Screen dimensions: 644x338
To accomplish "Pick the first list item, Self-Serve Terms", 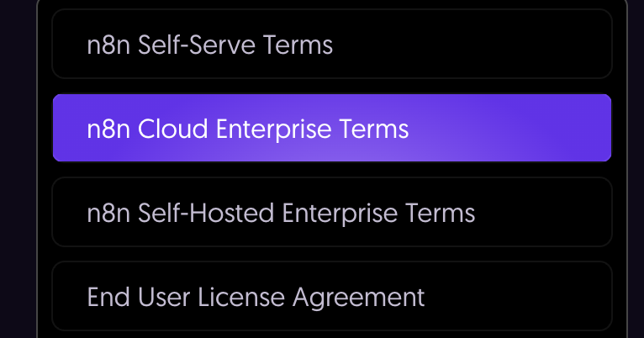I will click(x=331, y=45).
